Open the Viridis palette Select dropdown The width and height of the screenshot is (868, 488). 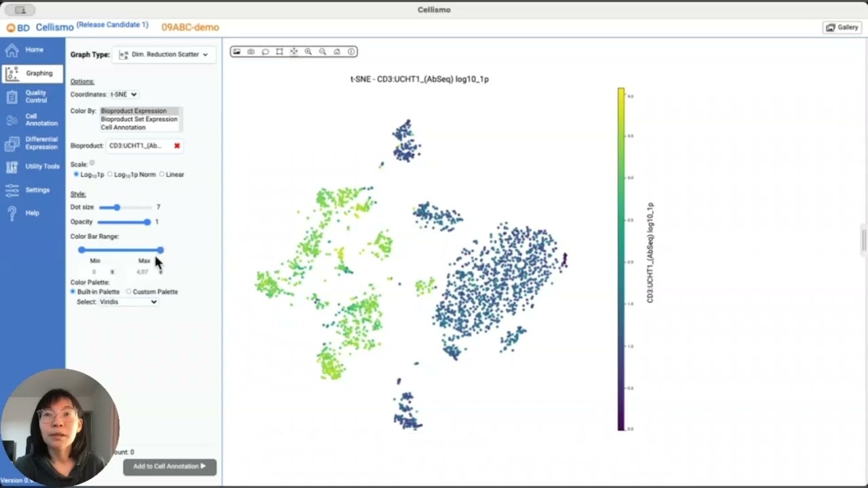[128, 302]
